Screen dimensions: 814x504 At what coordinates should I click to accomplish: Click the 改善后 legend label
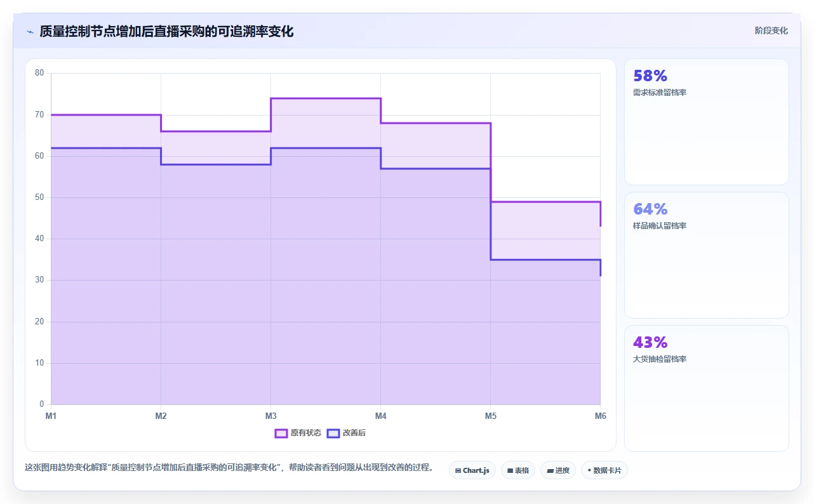(354, 433)
